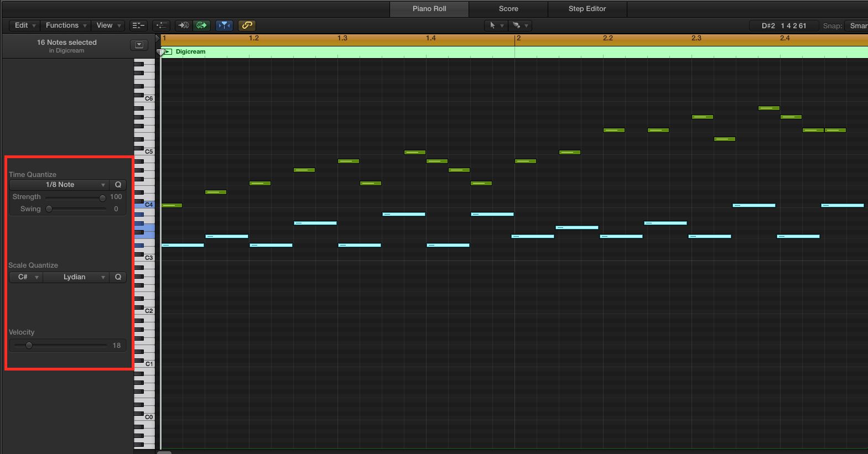868x454 pixels.
Task: Click the 16 Notes selected label
Action: [x=67, y=42]
